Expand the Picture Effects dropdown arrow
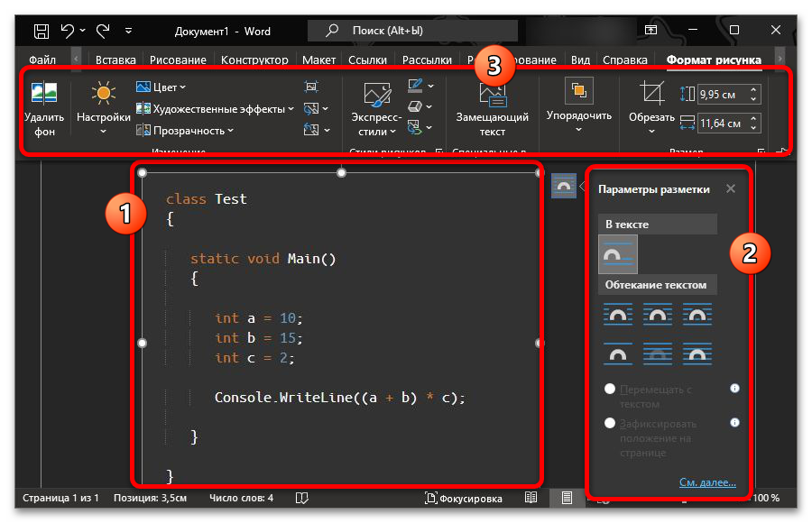The image size is (812, 523). coord(429,106)
